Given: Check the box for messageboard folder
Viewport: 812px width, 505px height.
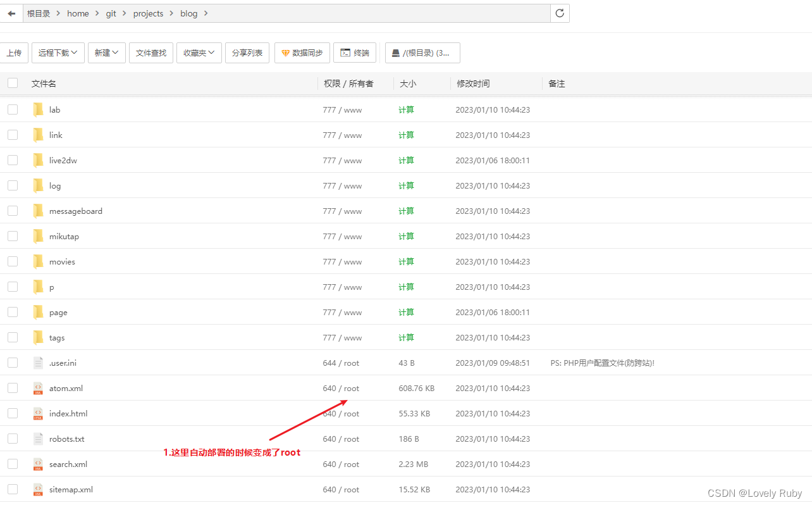Looking at the screenshot, I should [x=13, y=211].
